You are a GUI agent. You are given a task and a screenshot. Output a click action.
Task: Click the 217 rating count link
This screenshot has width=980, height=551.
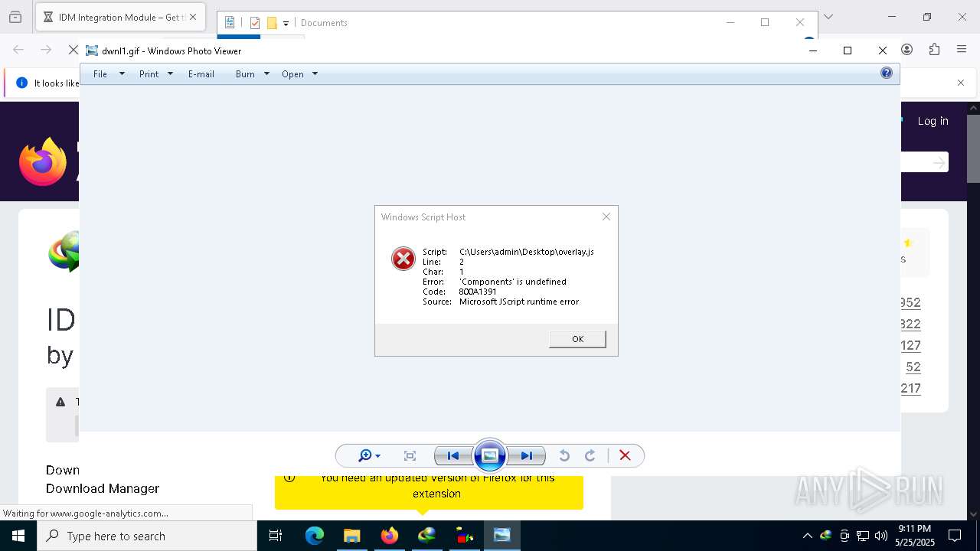910,388
